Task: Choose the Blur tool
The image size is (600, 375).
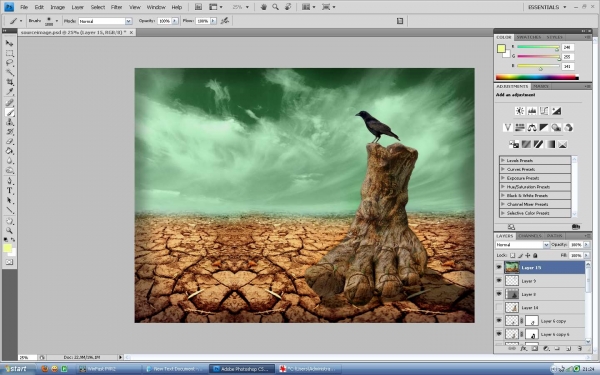Action: tap(10, 161)
